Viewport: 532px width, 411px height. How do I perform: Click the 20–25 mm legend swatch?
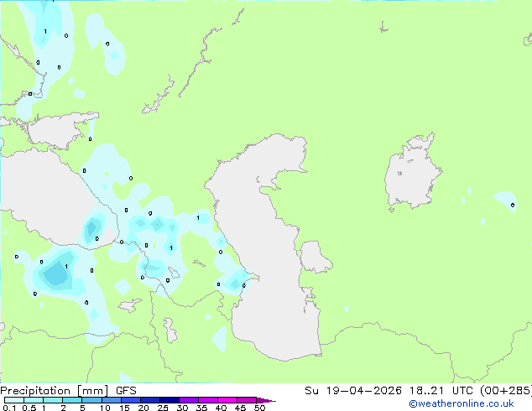[x=149, y=400]
